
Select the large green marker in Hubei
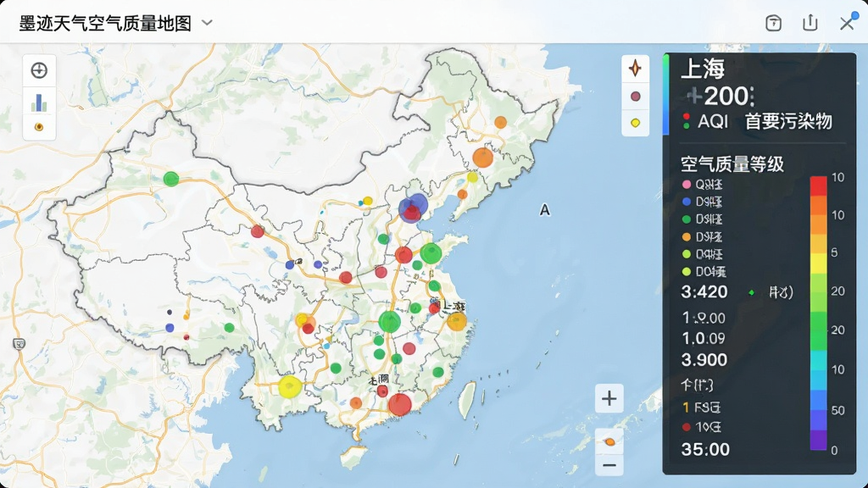390,321
